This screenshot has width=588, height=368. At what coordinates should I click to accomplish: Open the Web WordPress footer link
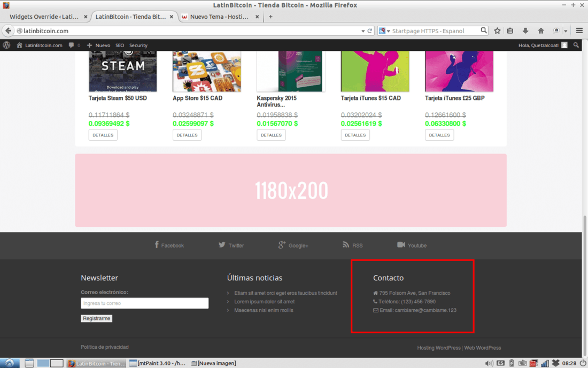click(x=483, y=348)
